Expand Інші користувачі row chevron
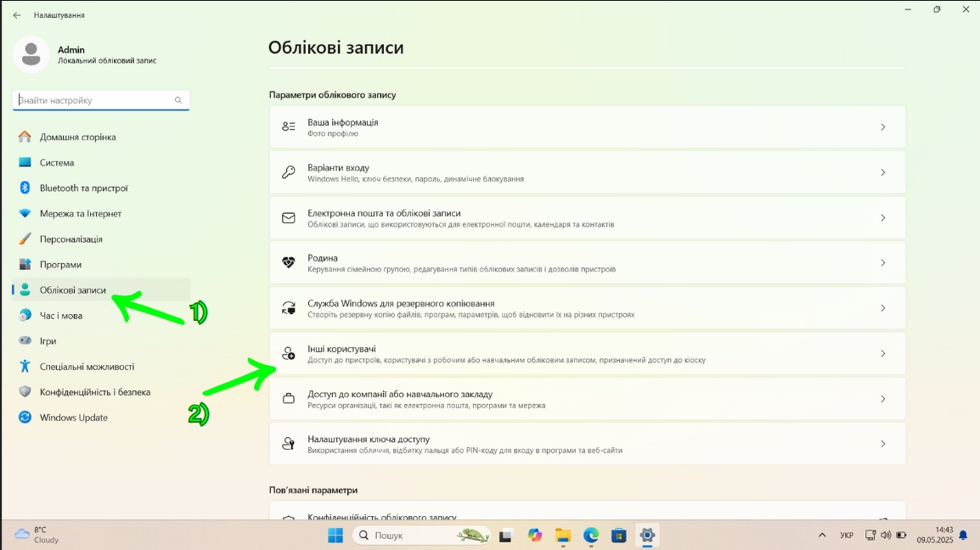980x550 pixels. click(882, 354)
